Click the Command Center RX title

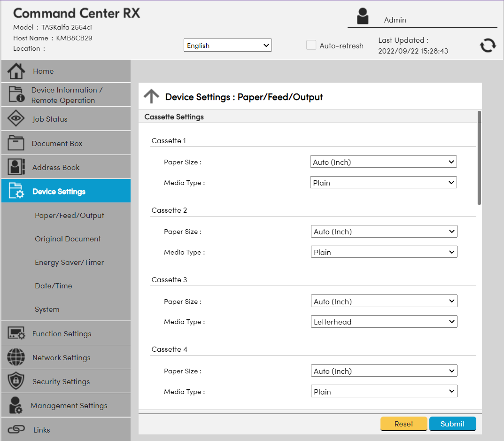click(x=77, y=13)
